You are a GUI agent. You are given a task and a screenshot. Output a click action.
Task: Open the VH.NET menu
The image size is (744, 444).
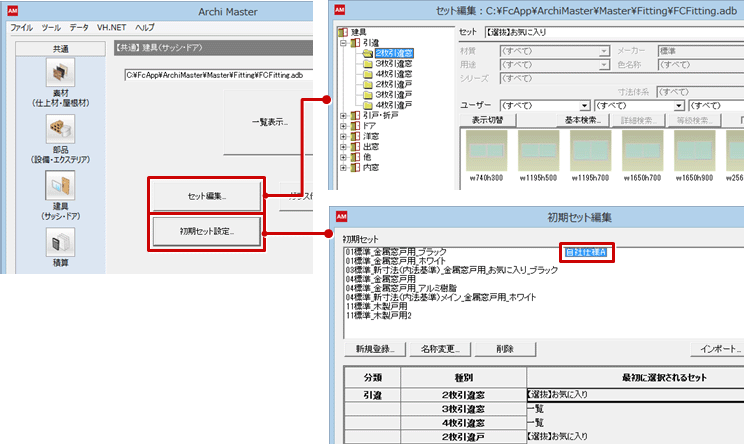click(x=112, y=28)
